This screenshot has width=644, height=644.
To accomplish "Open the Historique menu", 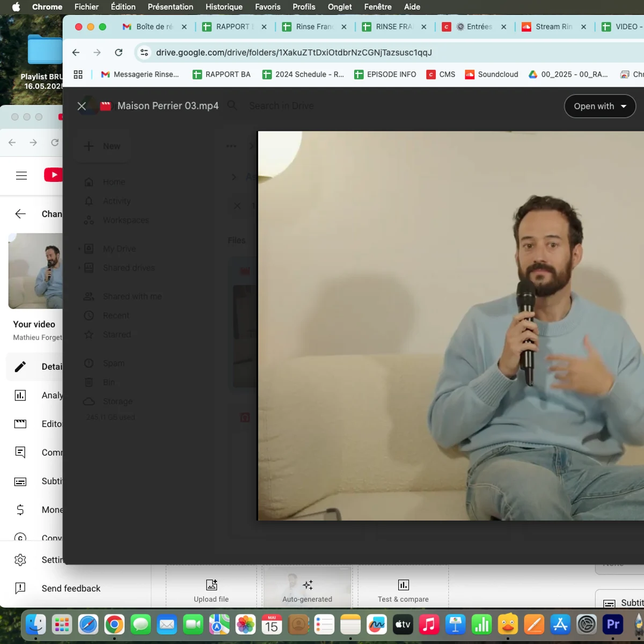I will [224, 7].
